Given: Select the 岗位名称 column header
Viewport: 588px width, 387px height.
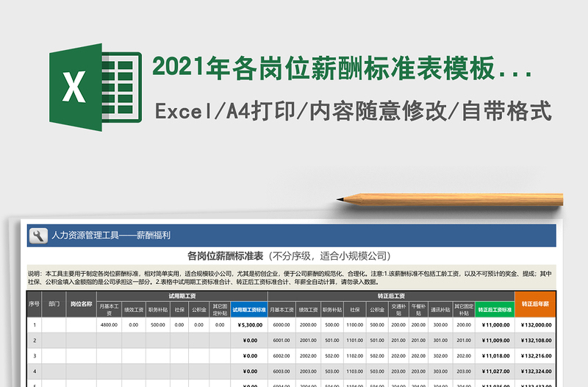Looking at the screenshot, I should [x=82, y=304].
